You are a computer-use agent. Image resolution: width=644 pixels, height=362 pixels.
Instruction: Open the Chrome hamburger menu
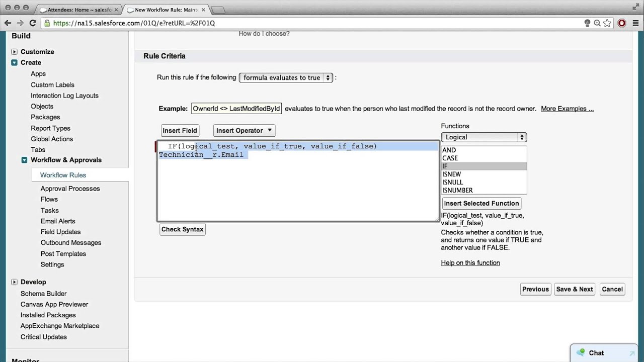[634, 23]
